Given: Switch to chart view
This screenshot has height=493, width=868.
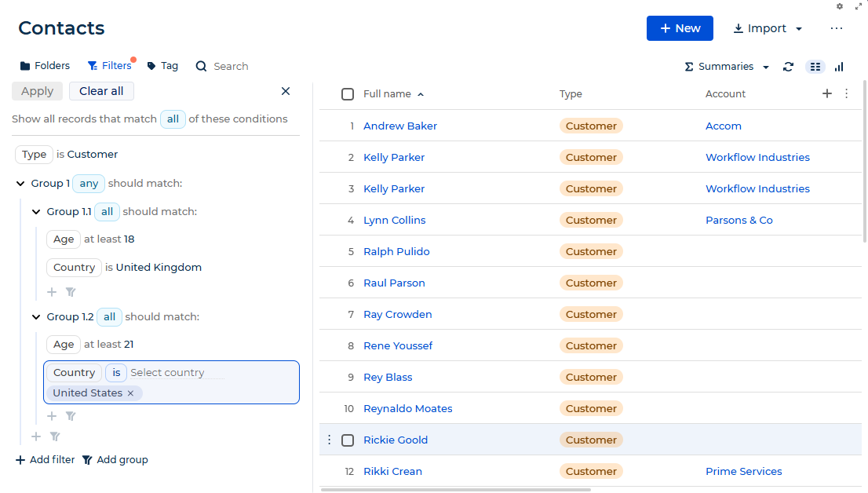Looking at the screenshot, I should [x=839, y=67].
